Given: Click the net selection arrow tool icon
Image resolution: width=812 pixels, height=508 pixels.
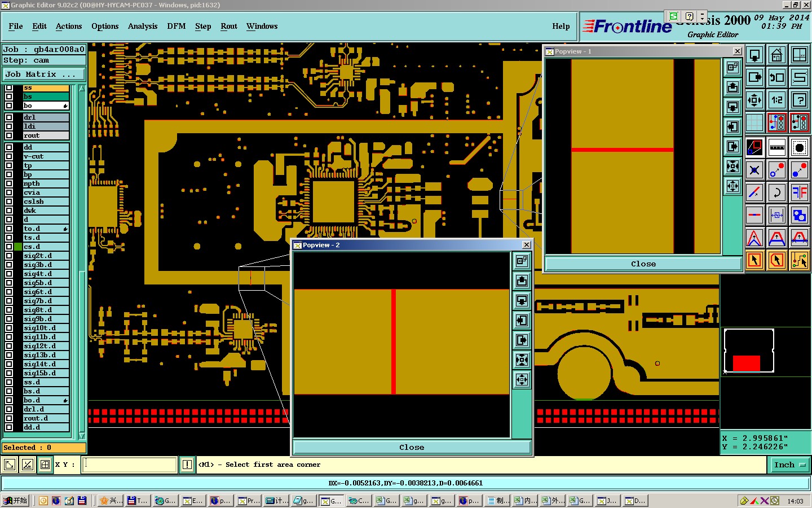Looking at the screenshot, I should pos(800,260).
